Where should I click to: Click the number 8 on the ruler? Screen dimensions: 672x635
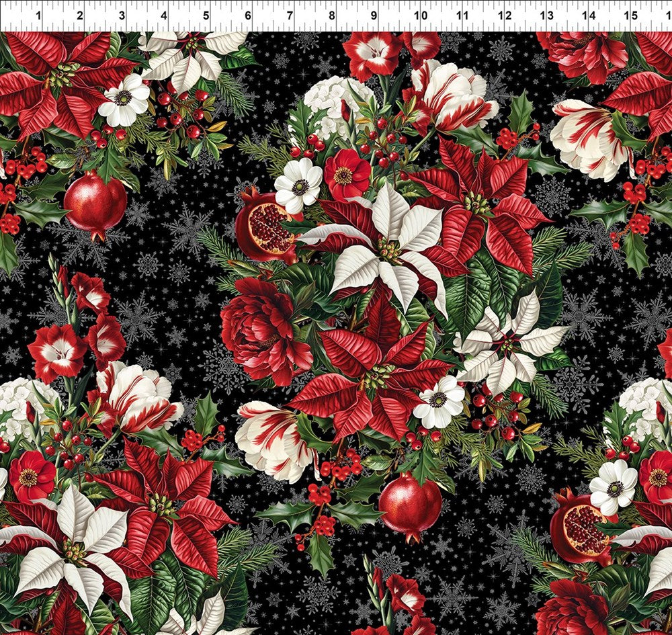tap(329, 11)
